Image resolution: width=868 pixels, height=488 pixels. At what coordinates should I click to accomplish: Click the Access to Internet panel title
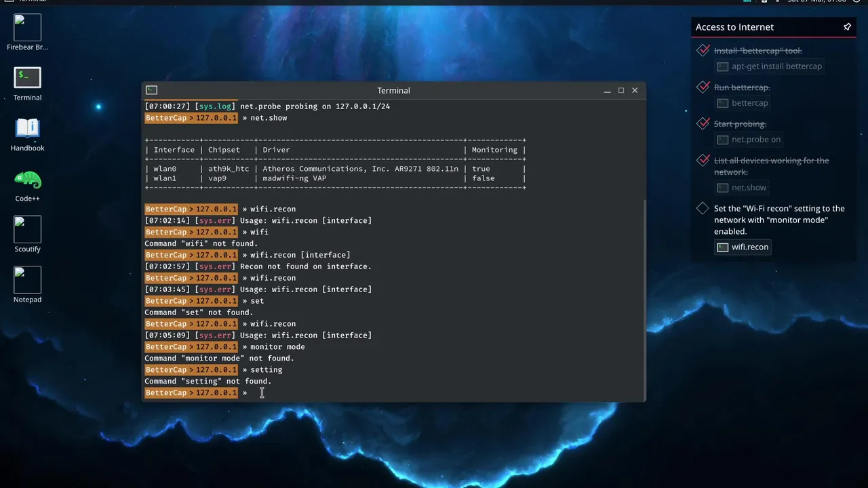point(734,27)
